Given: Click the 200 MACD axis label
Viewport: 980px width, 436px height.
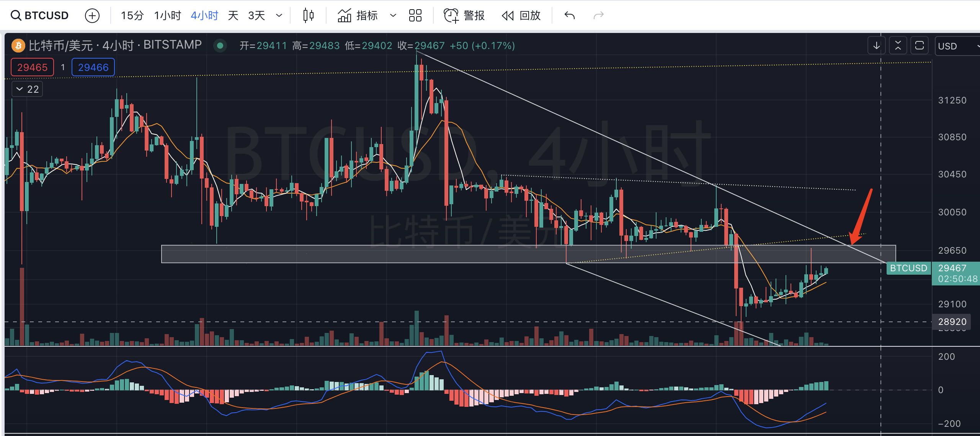Looking at the screenshot, I should point(946,356).
